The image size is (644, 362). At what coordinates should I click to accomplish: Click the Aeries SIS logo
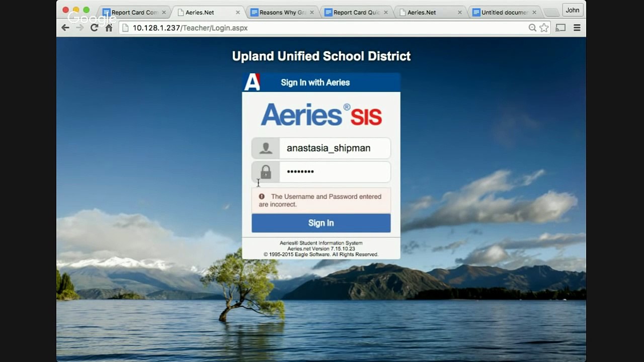point(321,115)
